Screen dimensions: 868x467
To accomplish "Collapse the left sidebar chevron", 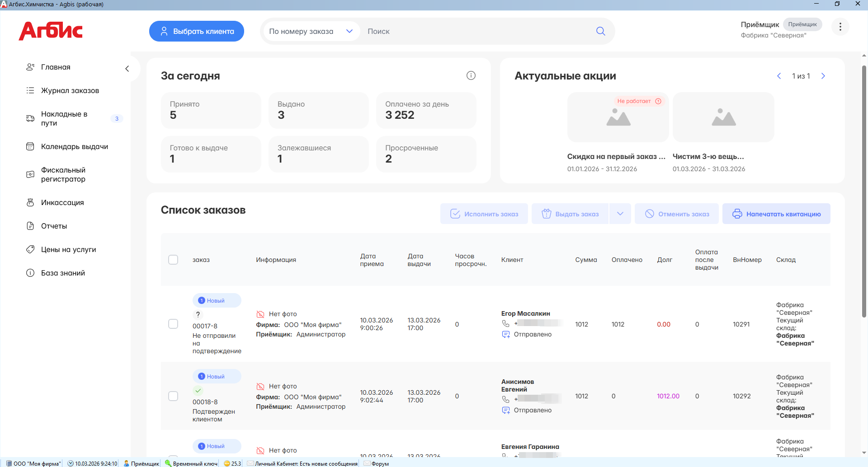I will (x=127, y=69).
